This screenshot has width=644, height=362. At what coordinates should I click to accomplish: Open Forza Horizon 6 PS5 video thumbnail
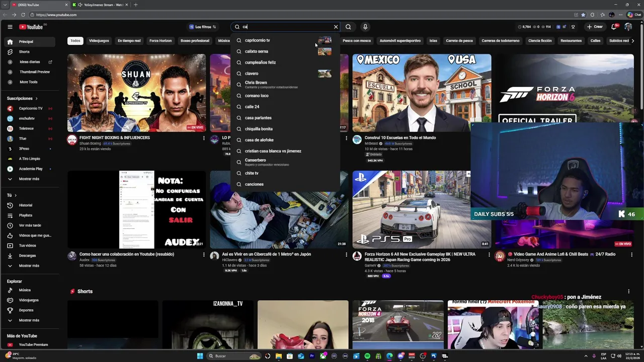click(x=422, y=210)
